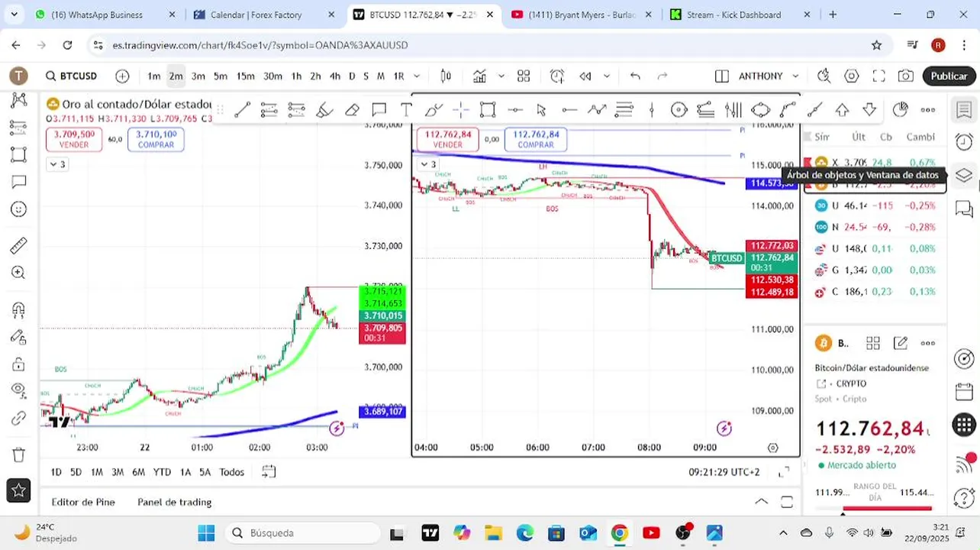The image size is (980, 550).
Task: Toggle fullscreen mode
Action: [x=878, y=76]
